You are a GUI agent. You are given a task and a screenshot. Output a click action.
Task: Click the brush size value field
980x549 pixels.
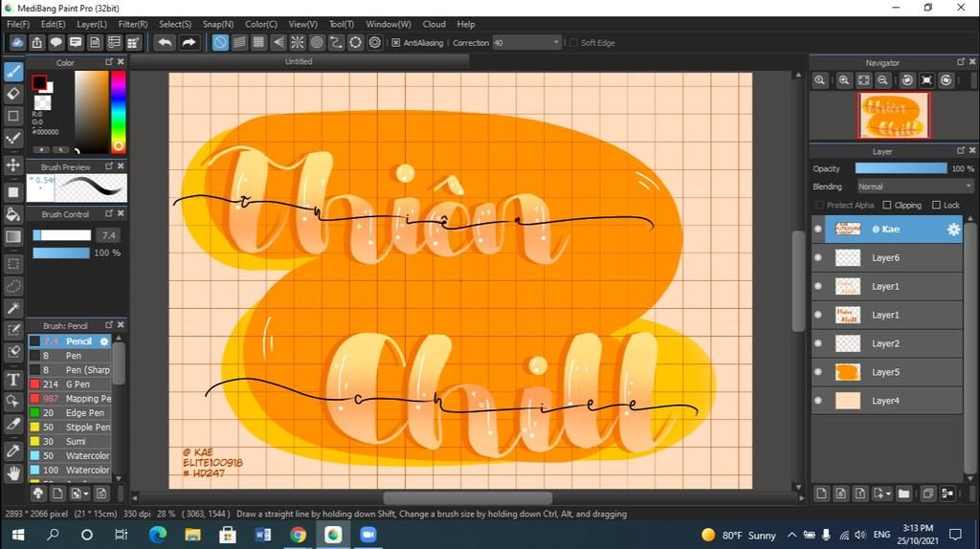coord(109,235)
